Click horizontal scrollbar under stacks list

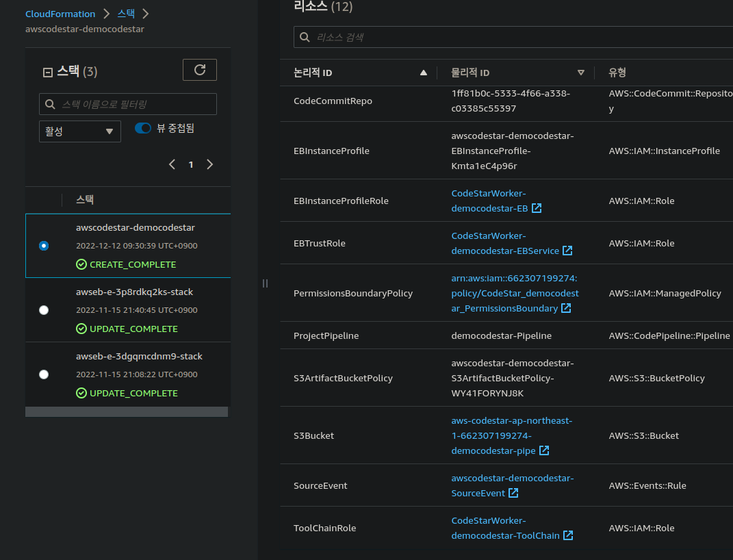pyautogui.click(x=127, y=412)
